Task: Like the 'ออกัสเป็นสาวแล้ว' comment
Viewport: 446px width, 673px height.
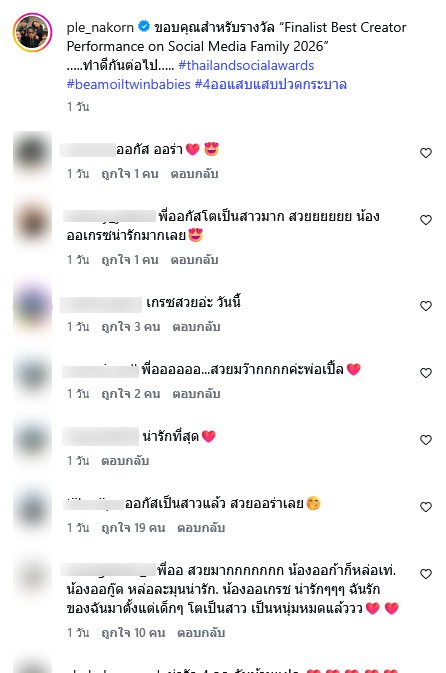Action: (x=425, y=506)
